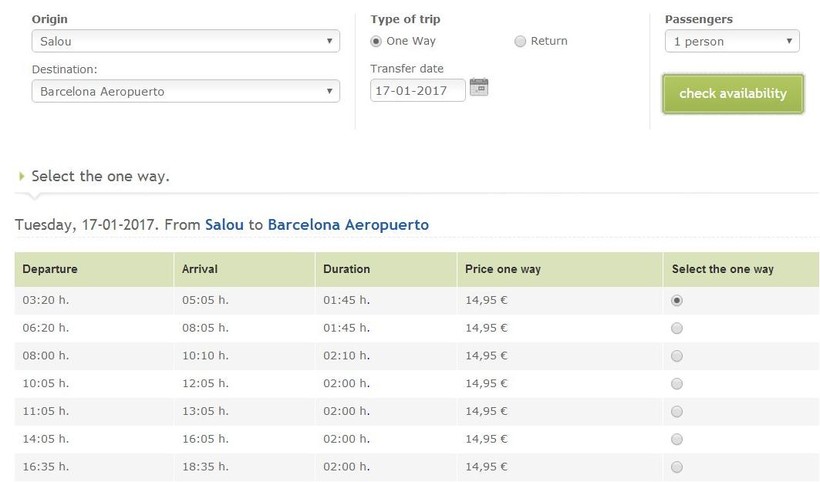Choose the 08:00 h. departure radio button
Image resolution: width=820 pixels, height=482 pixels.
[x=677, y=356]
